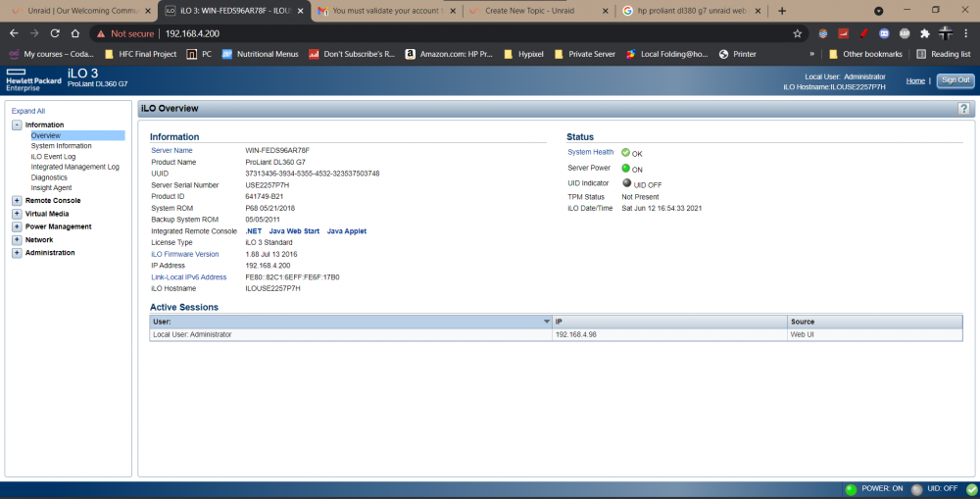Viewport: 980px width, 499px height.
Task: Open a new browser tab with plus
Action: (782, 11)
